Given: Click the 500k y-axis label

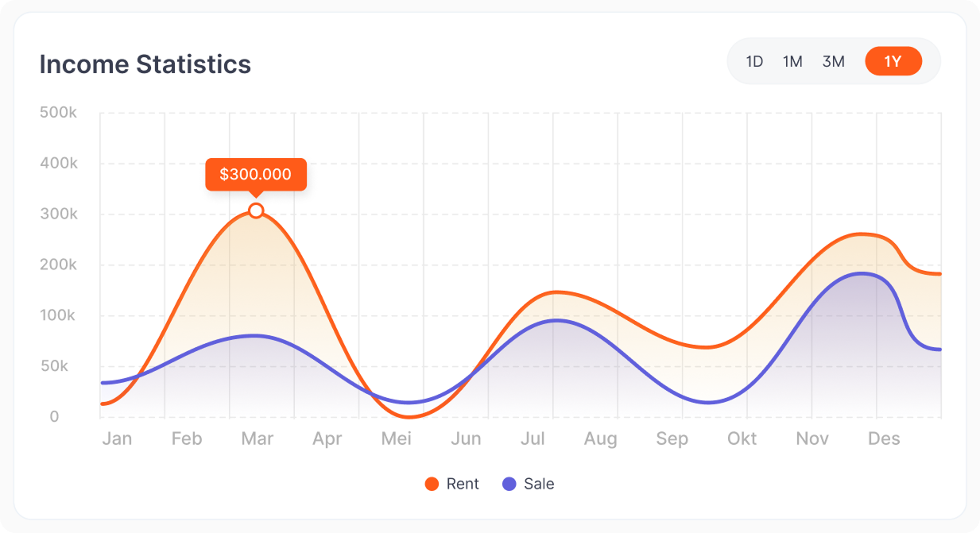Looking at the screenshot, I should (58, 113).
